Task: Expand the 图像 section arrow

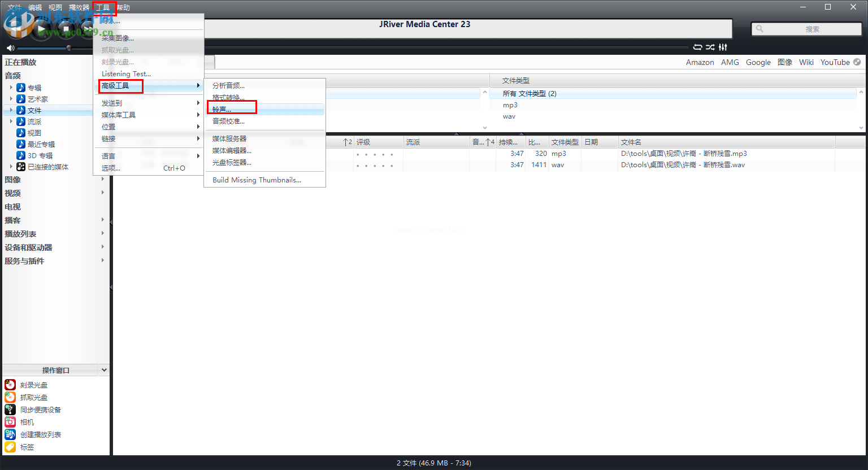Action: (x=102, y=179)
